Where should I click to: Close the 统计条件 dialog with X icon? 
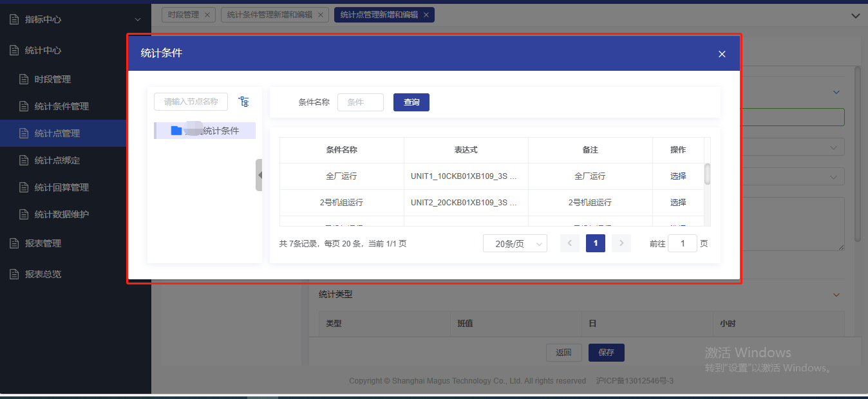click(722, 54)
